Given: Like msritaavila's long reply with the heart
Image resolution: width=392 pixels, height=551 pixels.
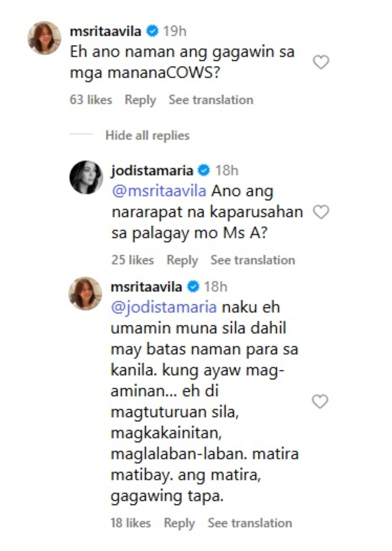Looking at the screenshot, I should 320,401.
